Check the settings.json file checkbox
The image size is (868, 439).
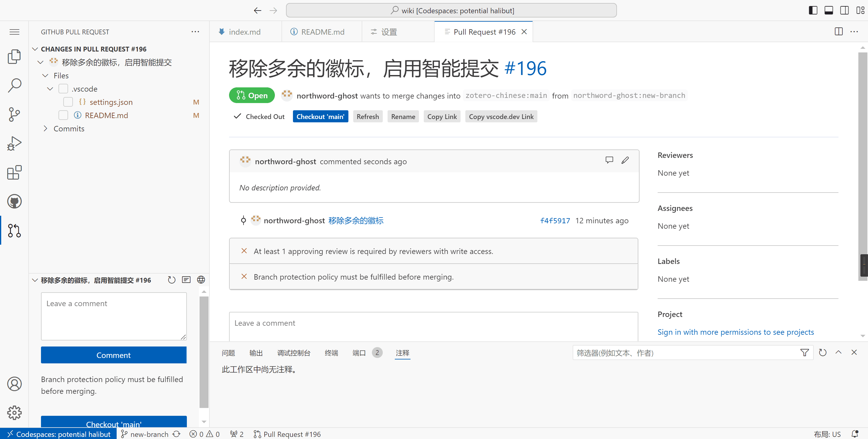coord(68,102)
